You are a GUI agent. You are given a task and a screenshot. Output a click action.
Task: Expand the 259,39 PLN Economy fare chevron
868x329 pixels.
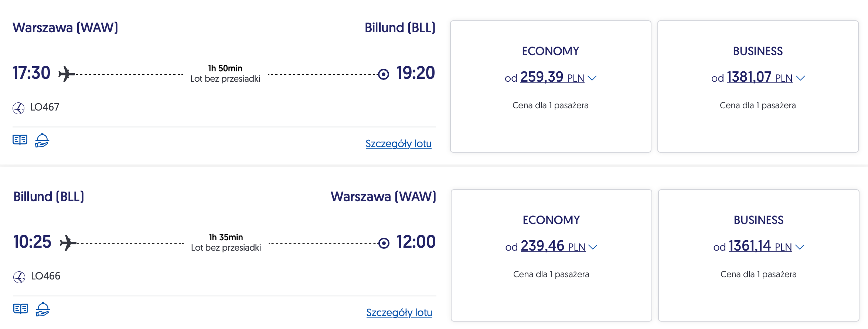(592, 78)
